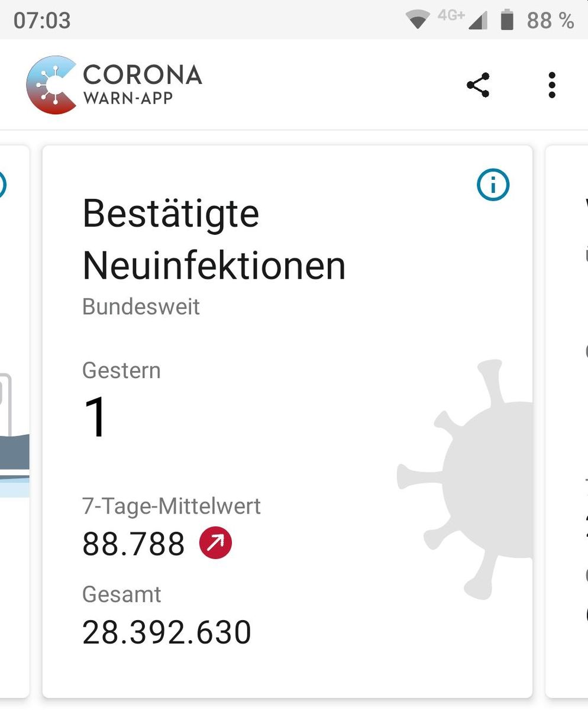Tap the Wi-Fi status icon
Image resolution: width=588 pixels, height=710 pixels.
point(417,20)
